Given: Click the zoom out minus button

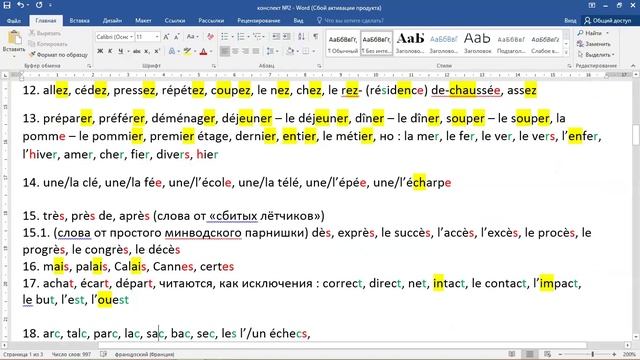Looking at the screenshot, I should [560, 354].
